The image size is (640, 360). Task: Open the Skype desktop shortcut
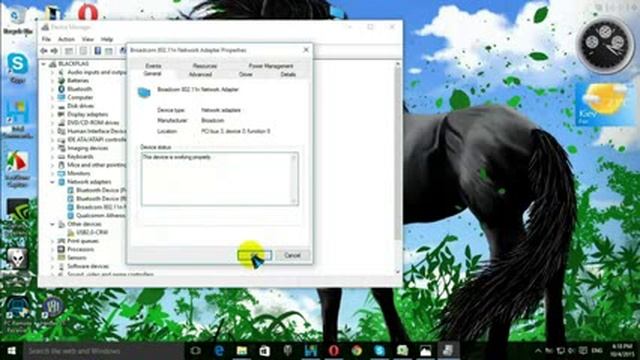tap(18, 68)
